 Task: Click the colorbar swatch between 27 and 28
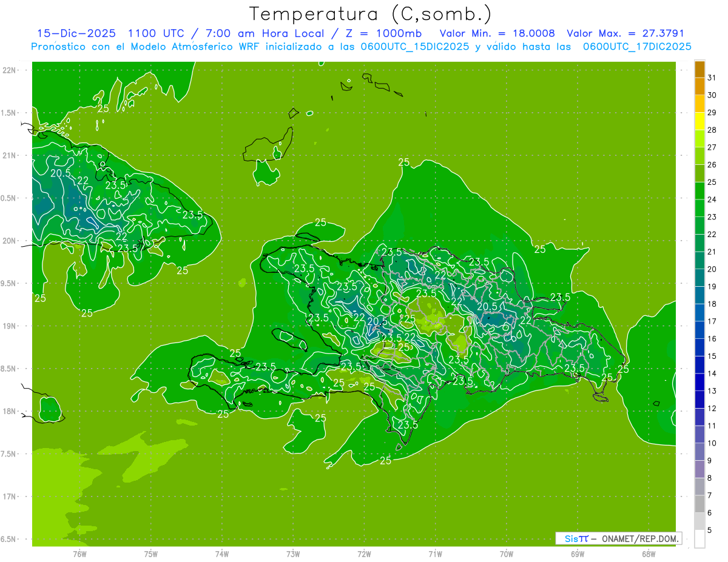(699, 138)
